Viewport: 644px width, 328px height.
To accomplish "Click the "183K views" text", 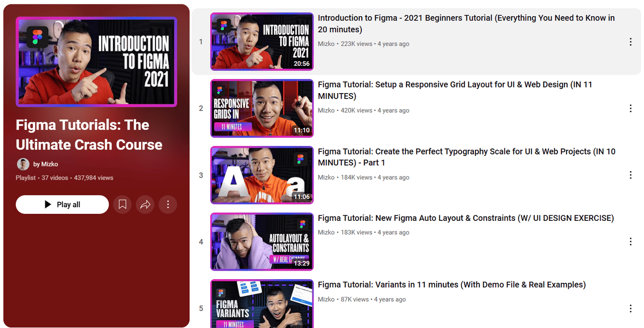I will point(356,232).
